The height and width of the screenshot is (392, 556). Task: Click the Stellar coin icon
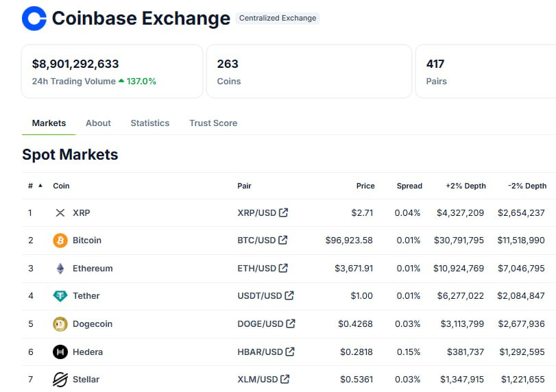point(60,380)
